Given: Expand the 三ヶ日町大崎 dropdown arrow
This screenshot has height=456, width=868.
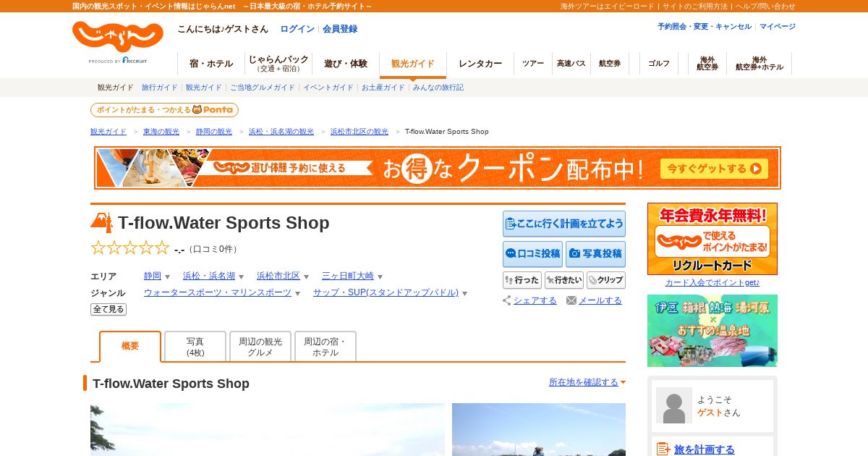Looking at the screenshot, I should pos(380,277).
